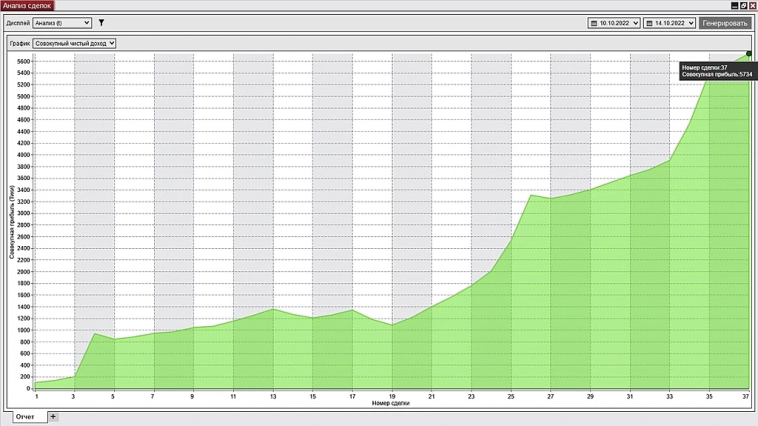Click the chart spike at trade 4
Viewport: 758px width, 426px height.
pos(94,333)
